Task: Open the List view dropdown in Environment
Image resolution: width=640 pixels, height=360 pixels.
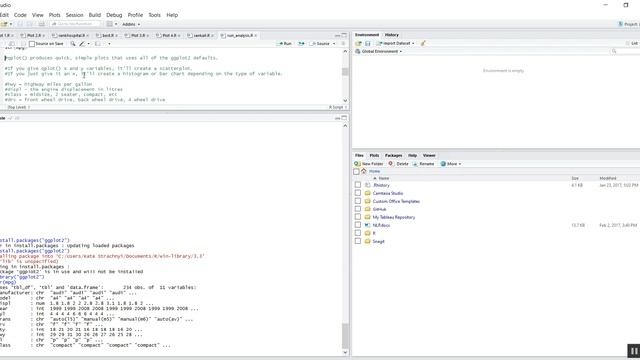Action: coord(633,43)
